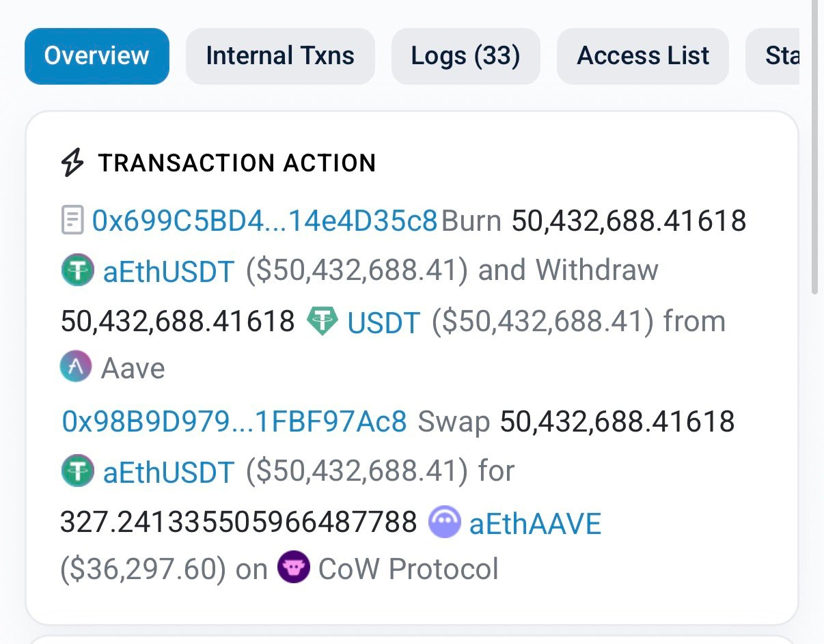Open the aEthUSDT token link after Swap
824x644 pixels.
(169, 472)
